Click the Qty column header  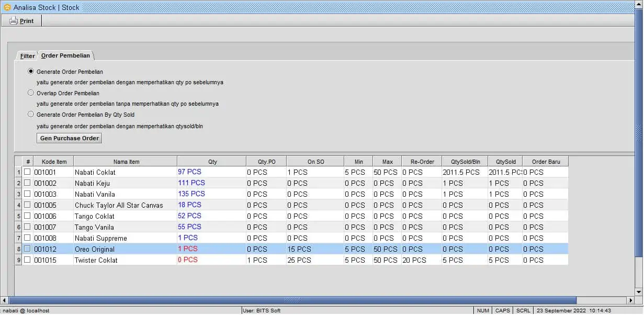[x=212, y=162]
